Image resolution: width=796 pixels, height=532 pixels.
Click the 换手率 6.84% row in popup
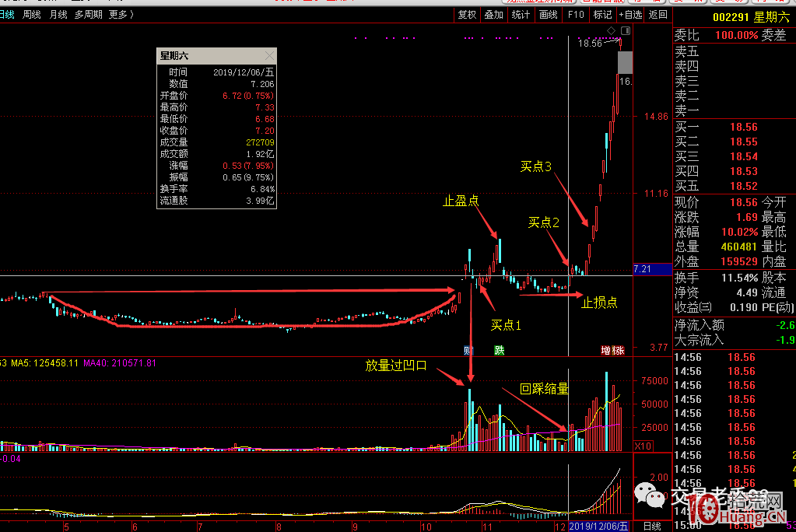217,189
